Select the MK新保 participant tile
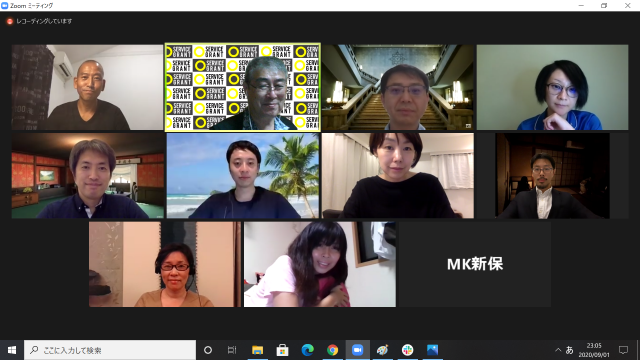640x360 pixels. [x=475, y=264]
